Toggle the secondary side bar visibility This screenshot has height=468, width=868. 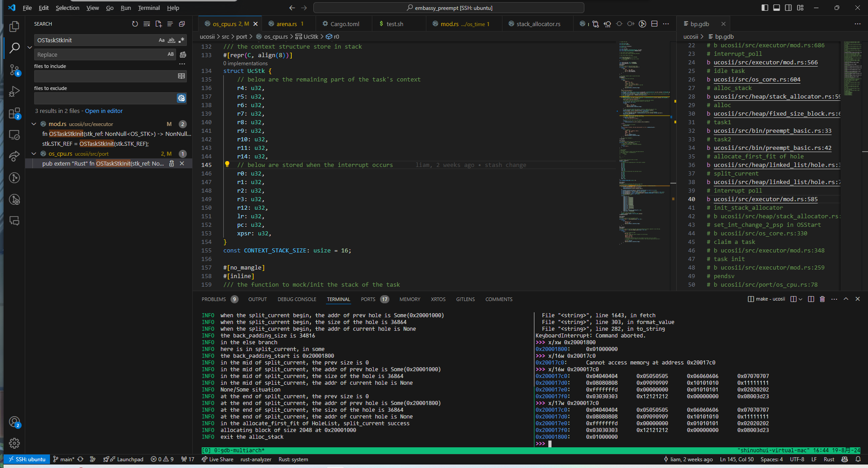point(788,8)
